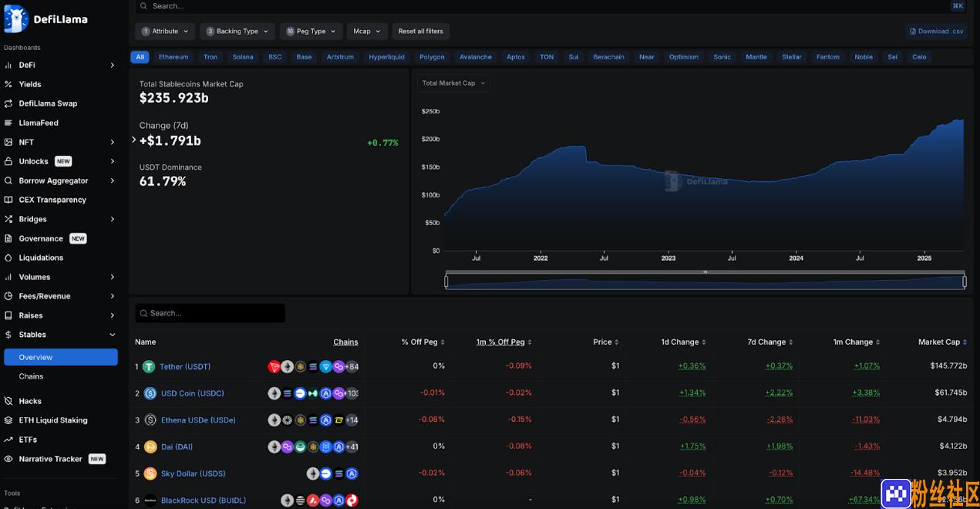The width and height of the screenshot is (980, 509).
Task: Click the Narrative Tracker eye icon
Action: [8, 459]
